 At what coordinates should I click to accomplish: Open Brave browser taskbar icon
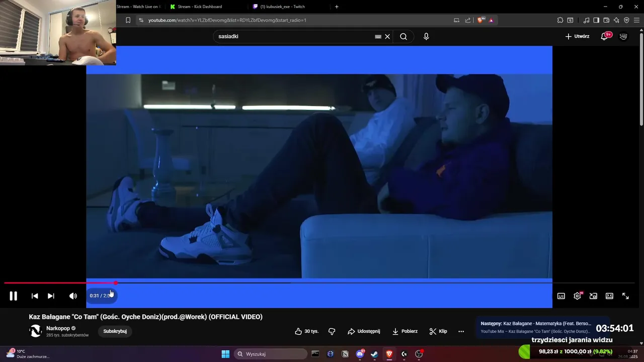coord(389,354)
